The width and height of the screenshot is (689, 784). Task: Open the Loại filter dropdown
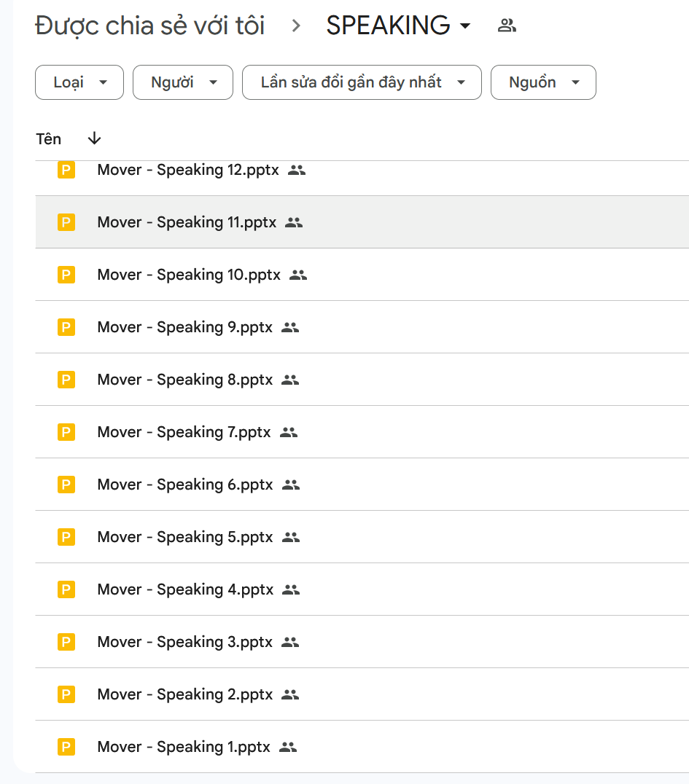pyautogui.click(x=79, y=82)
